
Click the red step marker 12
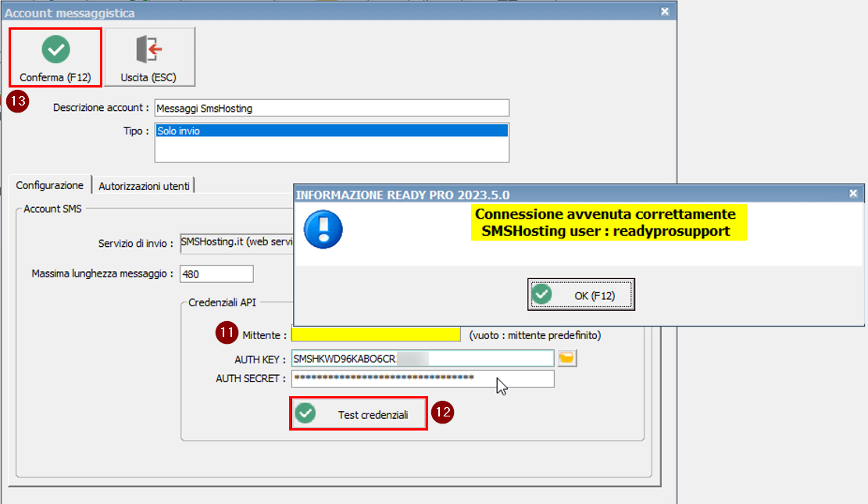(x=443, y=413)
